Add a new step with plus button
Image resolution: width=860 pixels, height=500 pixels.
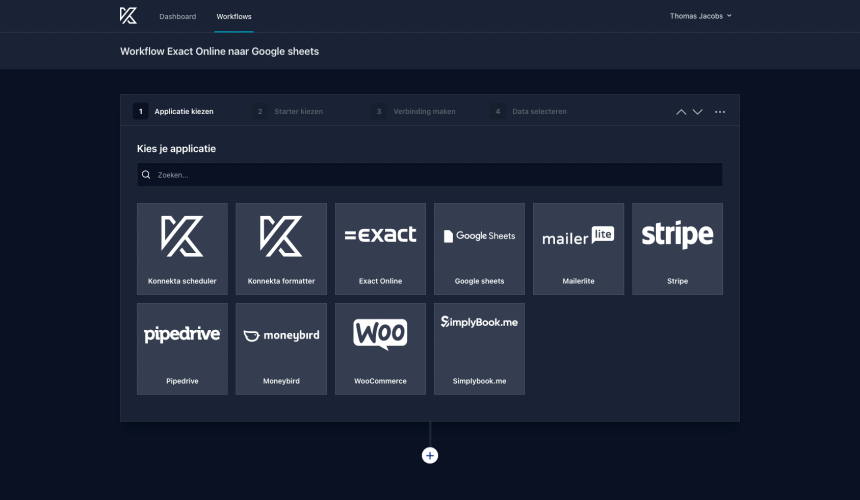(x=430, y=456)
